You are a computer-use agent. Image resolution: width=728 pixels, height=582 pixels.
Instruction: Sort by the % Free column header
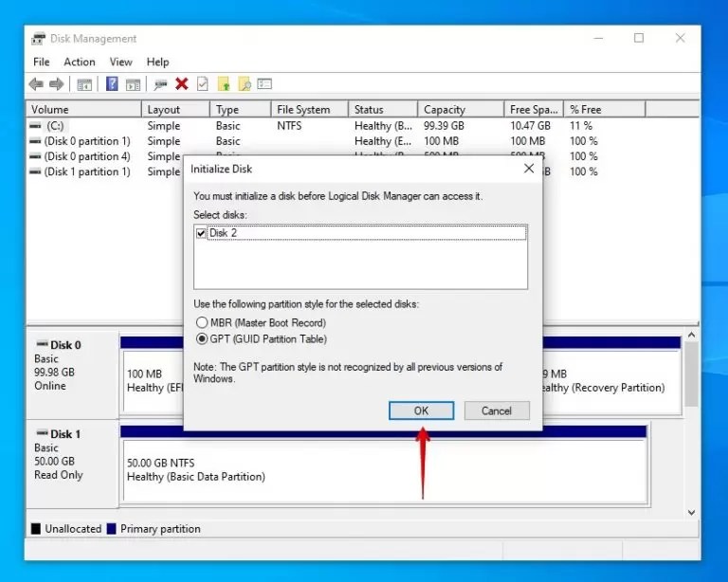tap(605, 110)
